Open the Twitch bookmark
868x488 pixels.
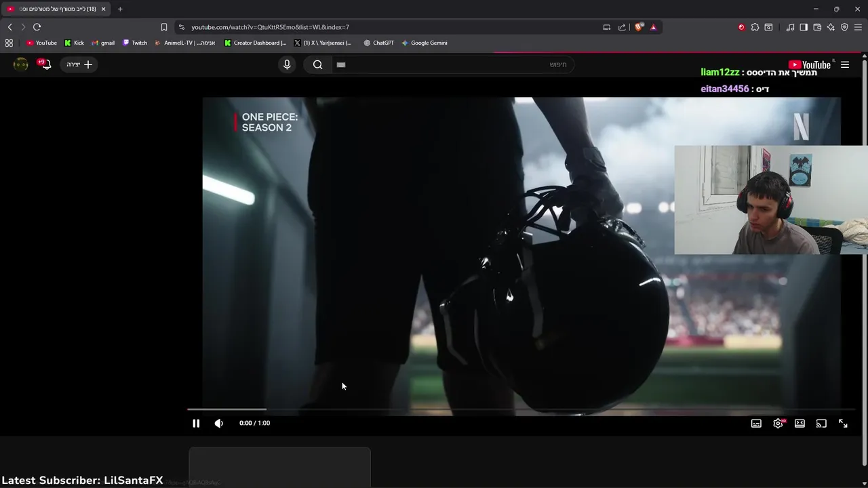click(x=135, y=43)
